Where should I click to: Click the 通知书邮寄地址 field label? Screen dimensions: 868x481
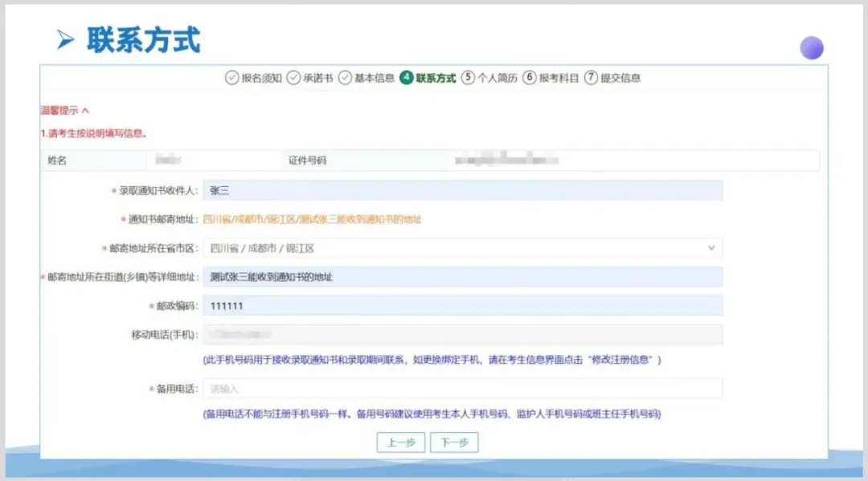click(x=162, y=219)
